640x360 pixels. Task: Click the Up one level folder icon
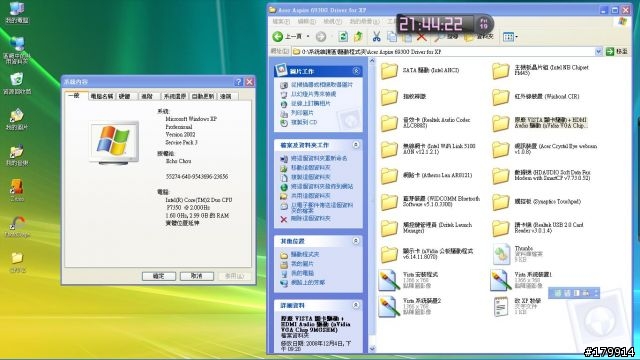click(359, 37)
